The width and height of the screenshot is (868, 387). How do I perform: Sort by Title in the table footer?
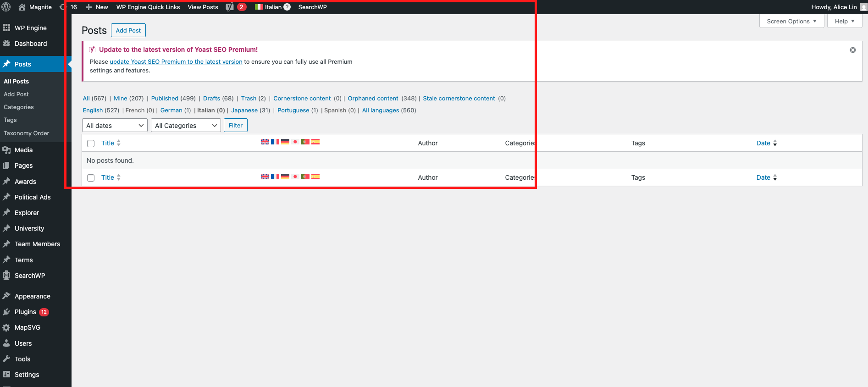pyautogui.click(x=111, y=177)
